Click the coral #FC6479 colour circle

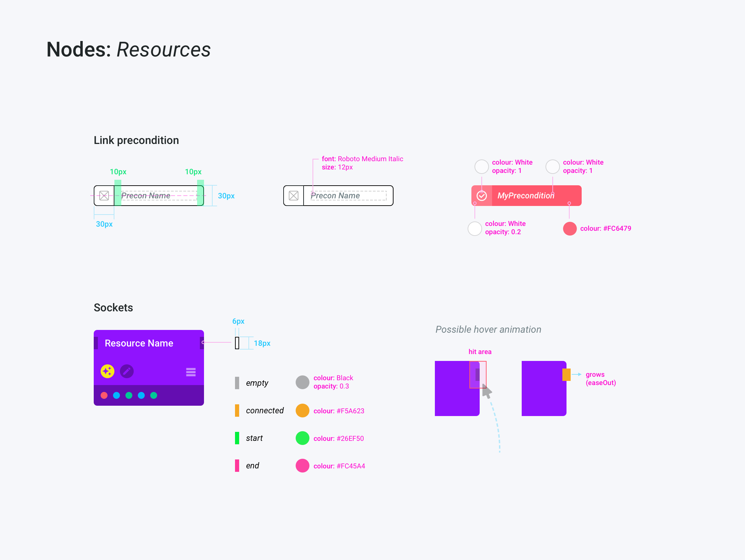pyautogui.click(x=570, y=229)
